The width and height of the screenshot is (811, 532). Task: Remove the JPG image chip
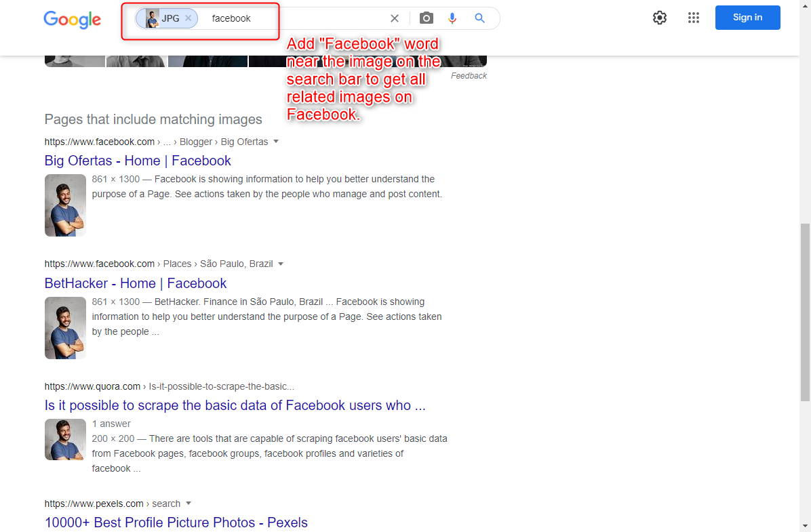189,18
